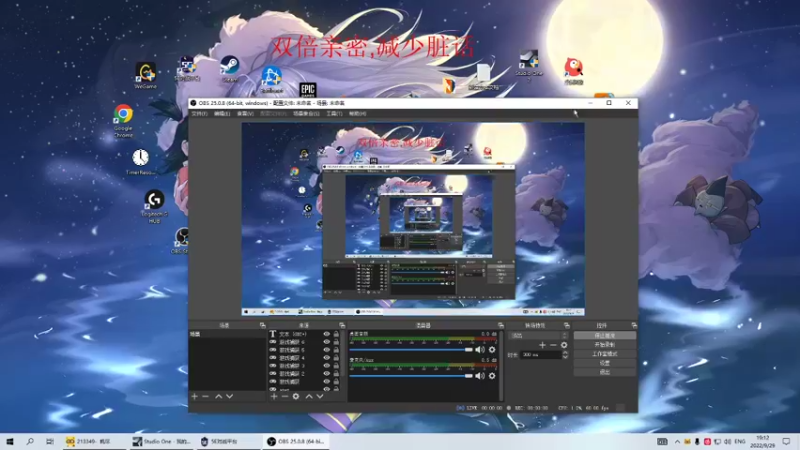Viewport: 800px width, 450px height.
Task: Click the transition duration 300 ms field
Action: [540, 355]
